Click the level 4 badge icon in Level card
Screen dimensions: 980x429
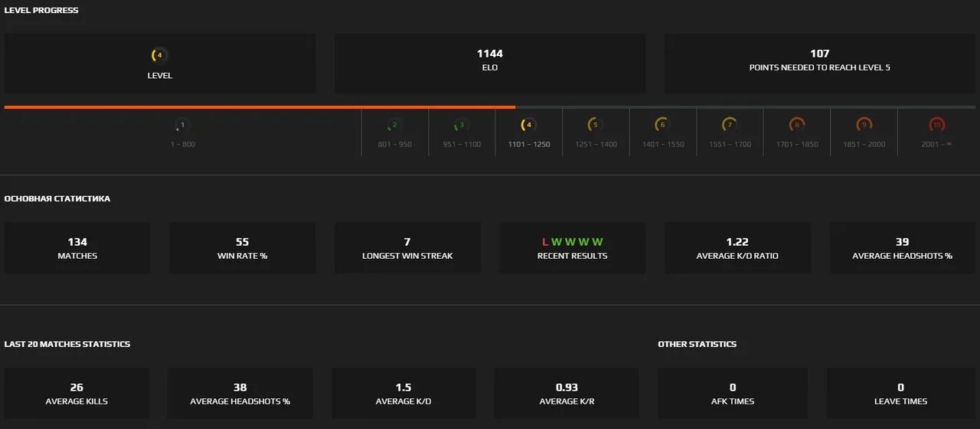point(159,55)
